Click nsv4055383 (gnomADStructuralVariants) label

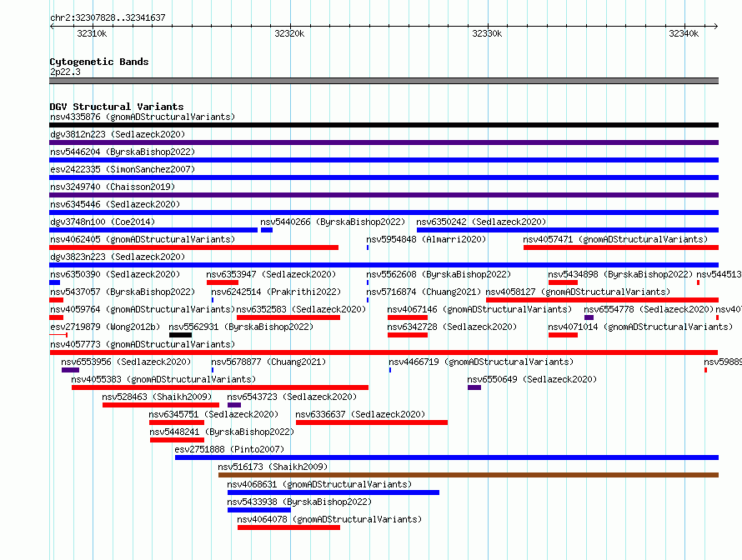pos(163,379)
